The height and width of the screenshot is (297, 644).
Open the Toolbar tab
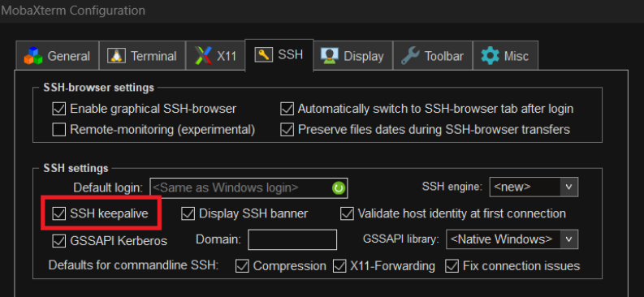pos(433,55)
